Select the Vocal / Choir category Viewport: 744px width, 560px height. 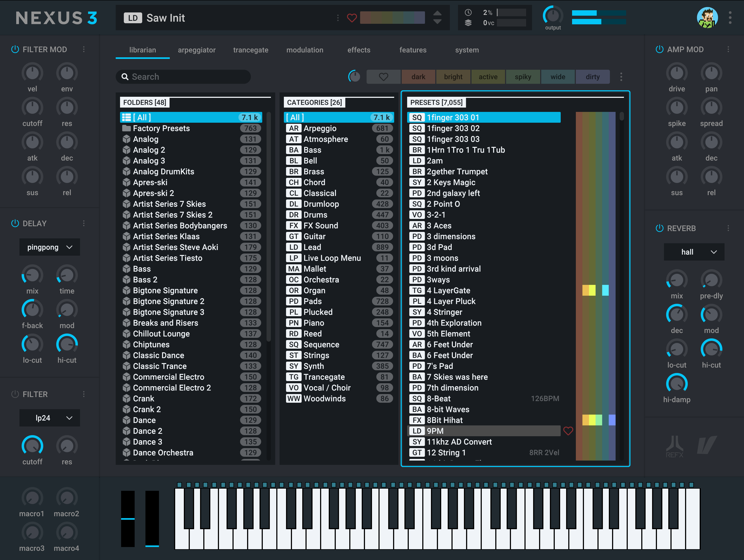coord(339,388)
